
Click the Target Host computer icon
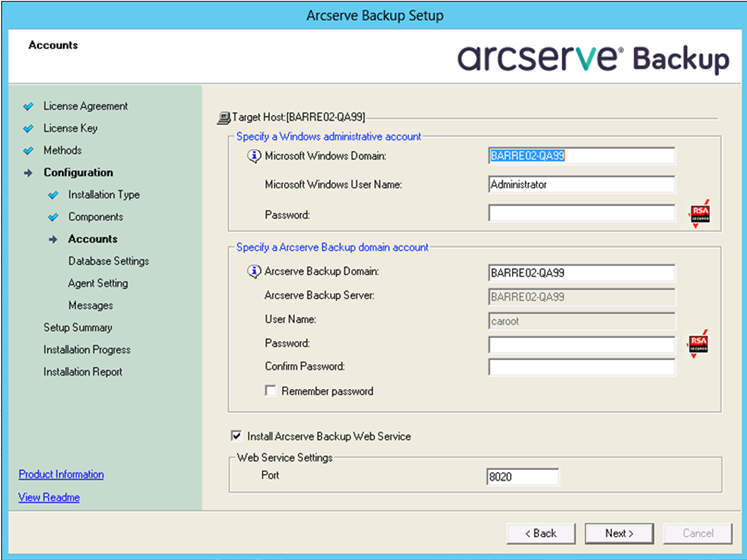[224, 118]
